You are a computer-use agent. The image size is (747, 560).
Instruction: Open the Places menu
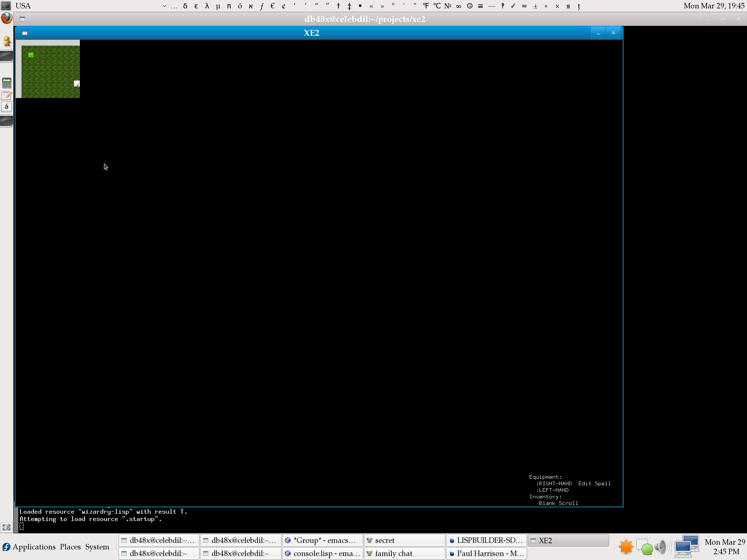[x=70, y=547]
